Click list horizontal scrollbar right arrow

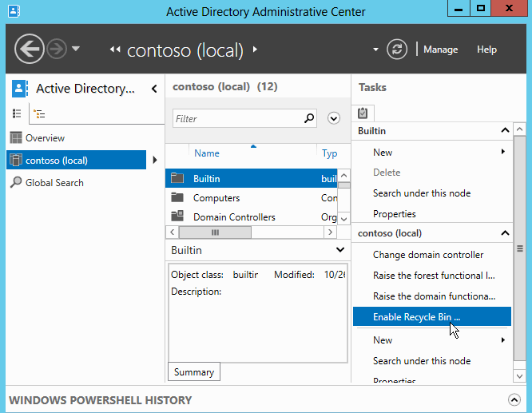coord(330,232)
